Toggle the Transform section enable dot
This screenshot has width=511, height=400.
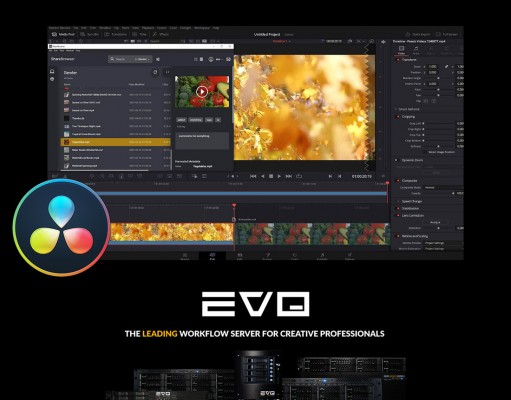(x=398, y=60)
